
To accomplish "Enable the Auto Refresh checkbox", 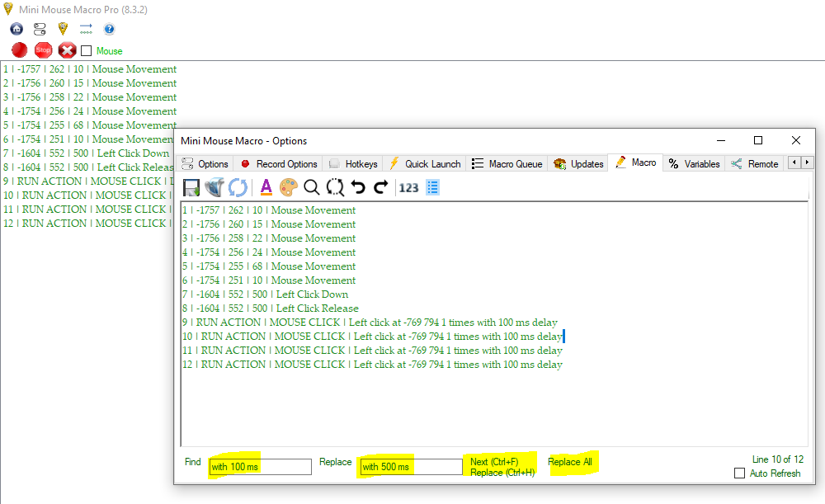I will [x=740, y=473].
